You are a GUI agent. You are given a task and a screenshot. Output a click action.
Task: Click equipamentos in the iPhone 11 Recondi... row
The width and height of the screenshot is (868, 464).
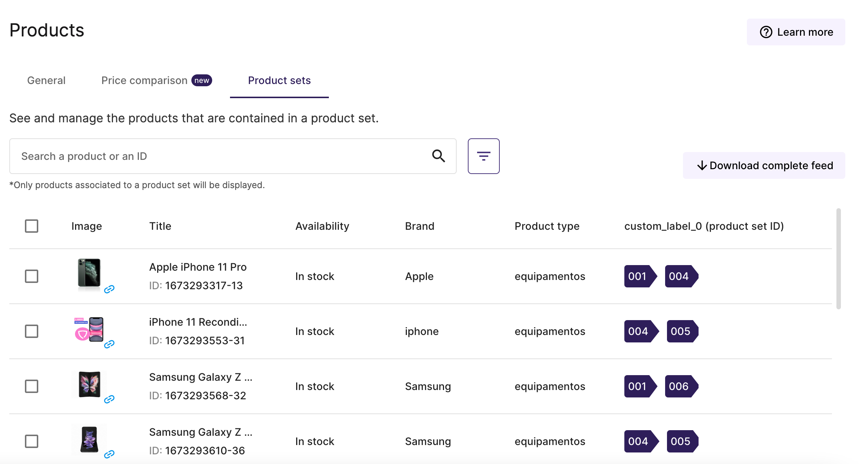[550, 331]
